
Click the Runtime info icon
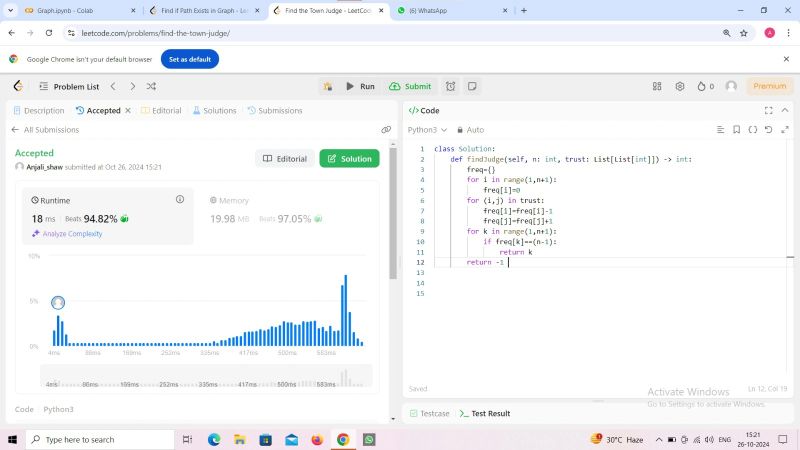coord(180,199)
